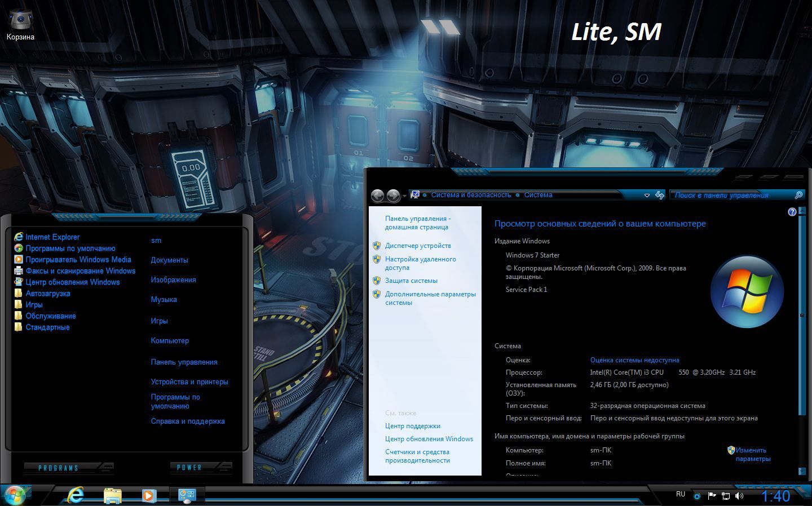Open the help question mark icon
Screen dimensions: 812x506
[x=792, y=212]
